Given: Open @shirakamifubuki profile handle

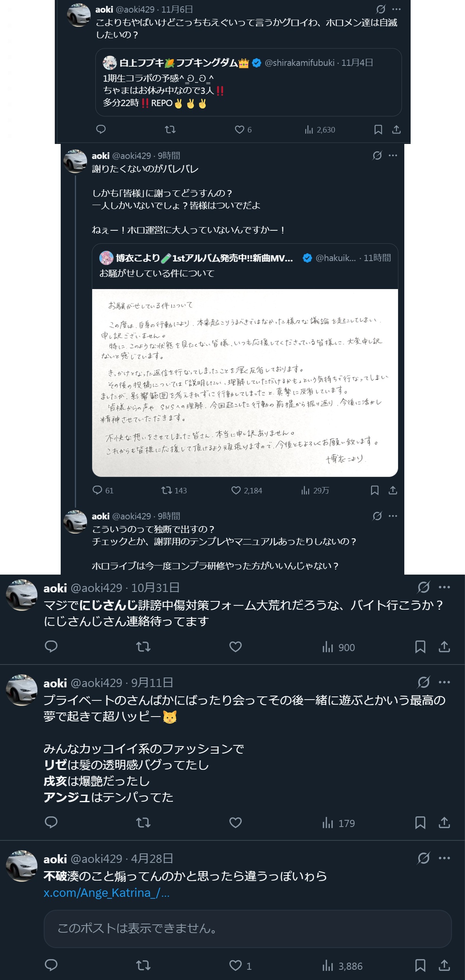Looking at the screenshot, I should (299, 63).
